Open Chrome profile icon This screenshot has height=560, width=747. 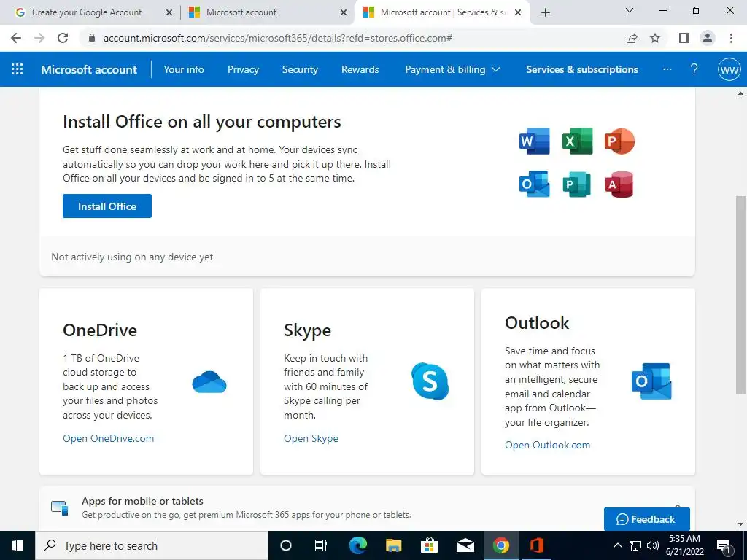pyautogui.click(x=708, y=38)
